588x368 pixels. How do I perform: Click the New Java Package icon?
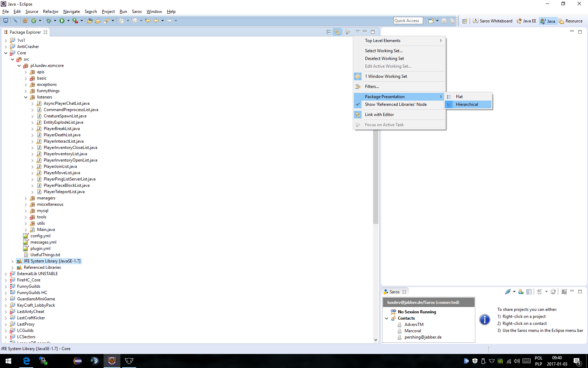pyautogui.click(x=25, y=21)
